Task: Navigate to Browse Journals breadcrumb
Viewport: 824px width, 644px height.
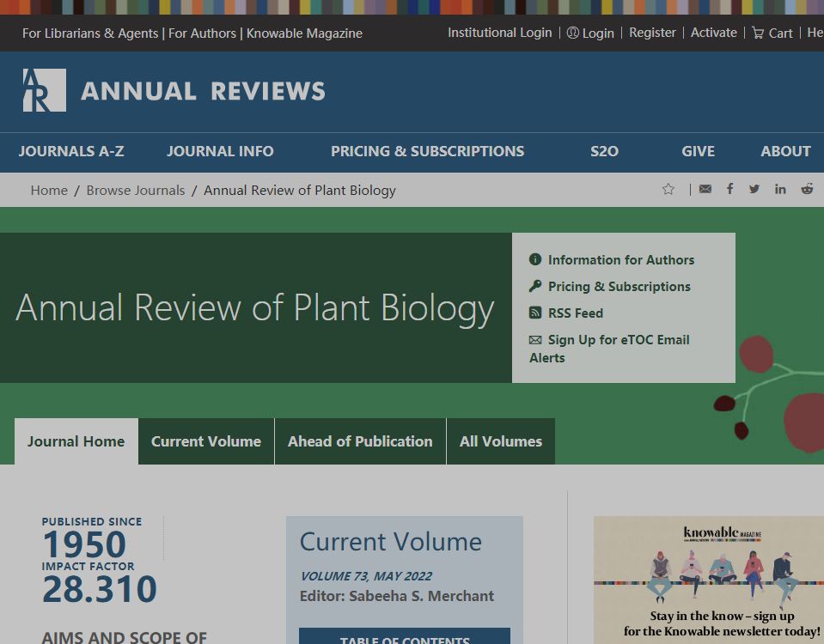Action: pyautogui.click(x=135, y=190)
